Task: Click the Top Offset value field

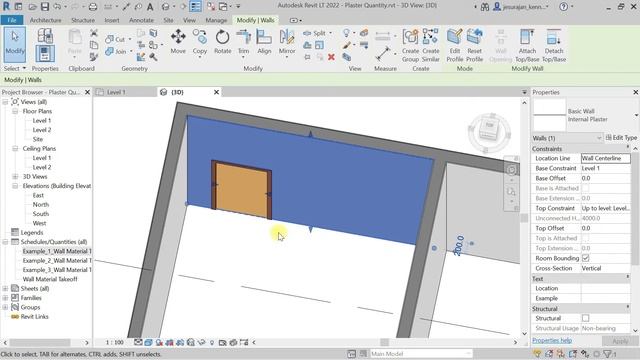Action: [x=605, y=228]
